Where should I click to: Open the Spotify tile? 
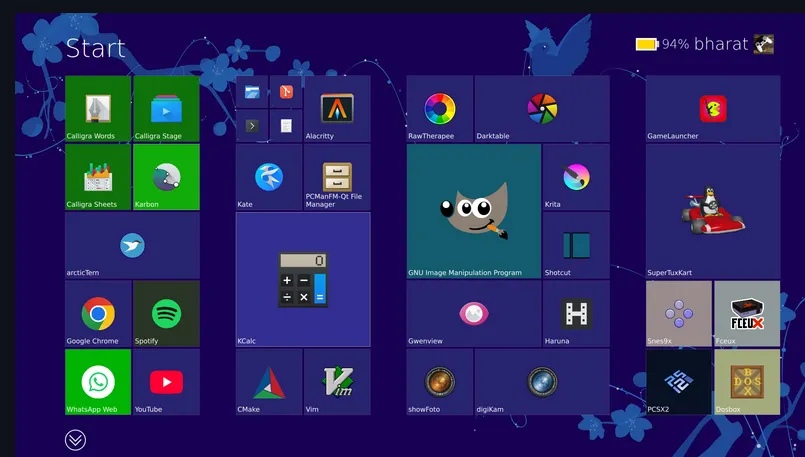(166, 313)
